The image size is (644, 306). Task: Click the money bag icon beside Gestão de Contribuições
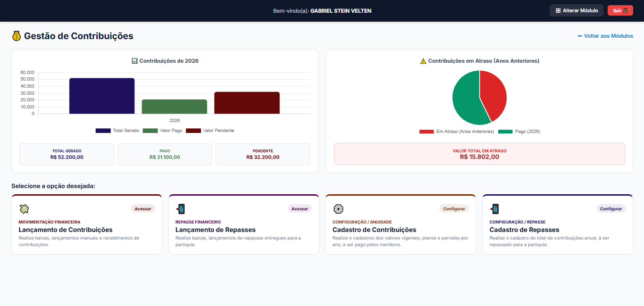pyautogui.click(x=17, y=36)
